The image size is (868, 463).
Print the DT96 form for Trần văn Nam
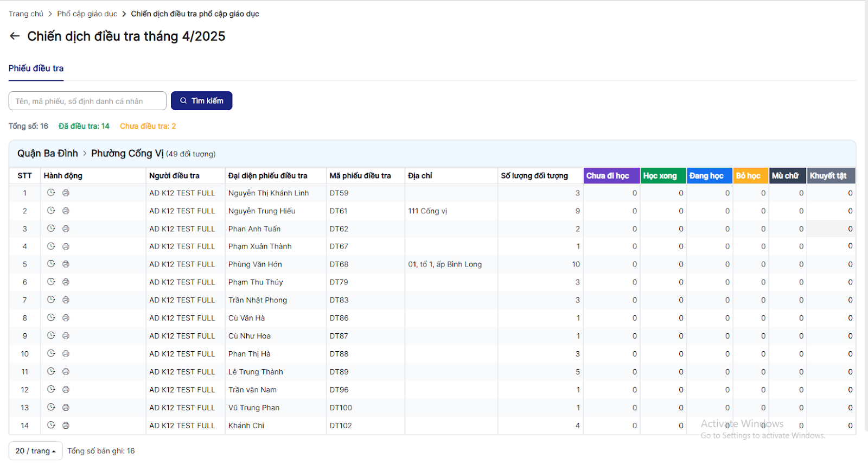pyautogui.click(x=66, y=390)
